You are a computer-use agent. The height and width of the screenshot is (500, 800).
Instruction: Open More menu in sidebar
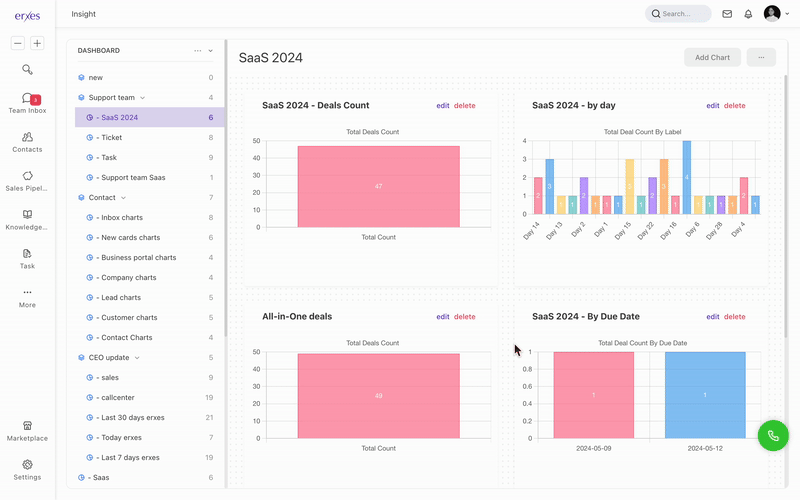[27, 298]
